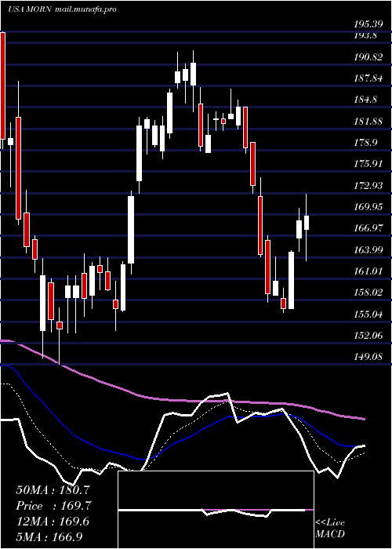Click the 195.39 price axis label
392x549 pixels.
(368, 24)
